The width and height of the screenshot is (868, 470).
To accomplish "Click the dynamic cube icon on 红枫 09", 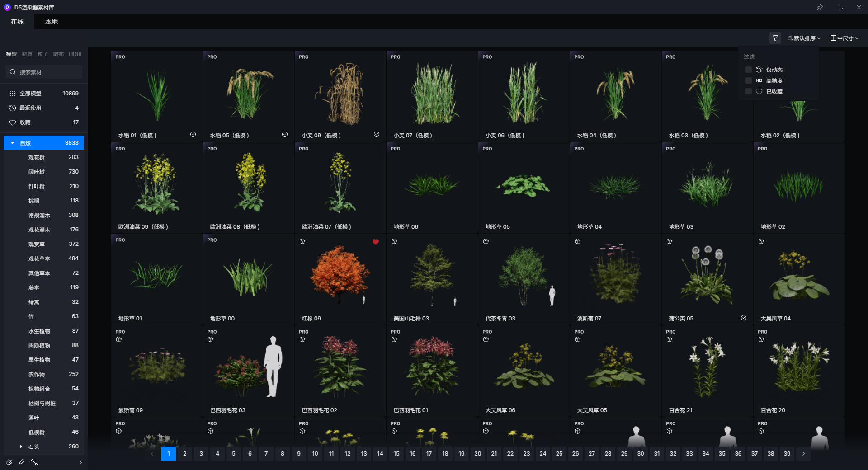I will 302,241.
